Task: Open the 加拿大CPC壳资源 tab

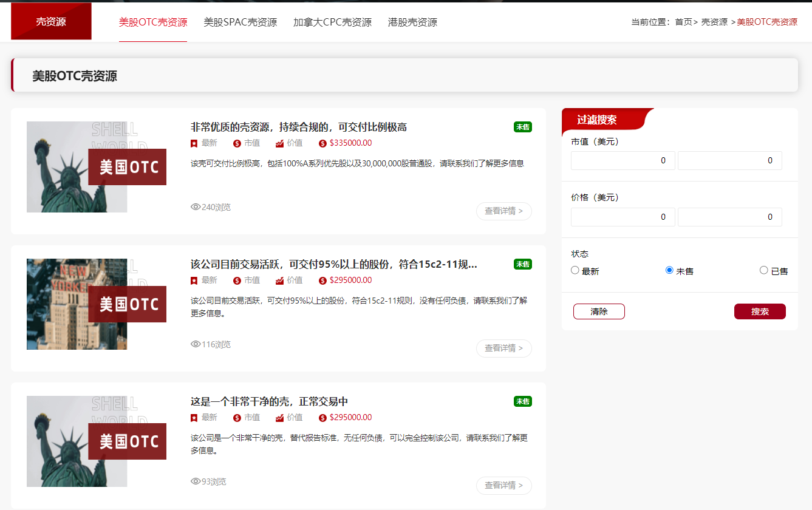Action: tap(332, 22)
